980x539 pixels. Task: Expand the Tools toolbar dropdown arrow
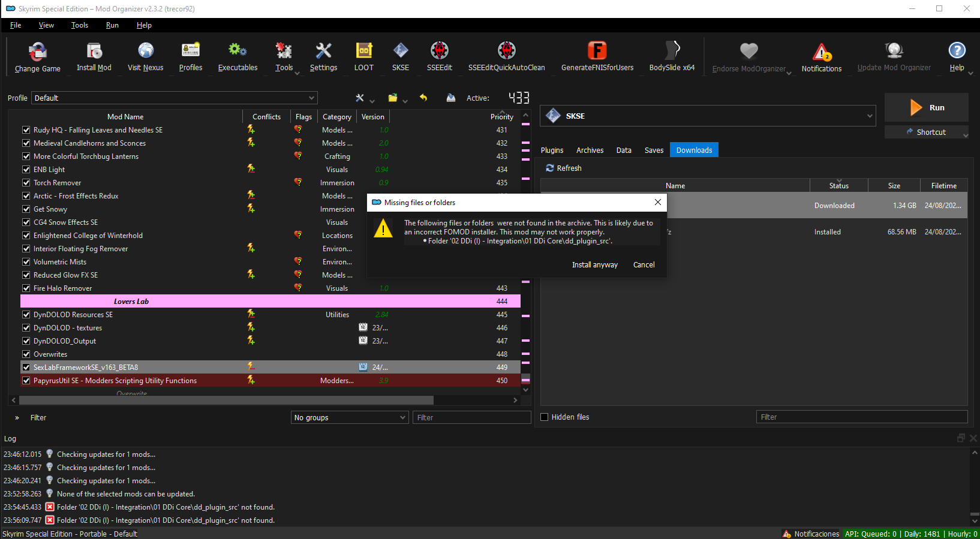pos(297,73)
